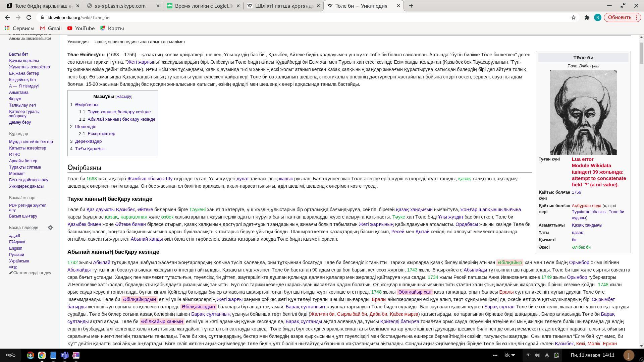Open the YouTube bookmark

[x=81, y=28]
